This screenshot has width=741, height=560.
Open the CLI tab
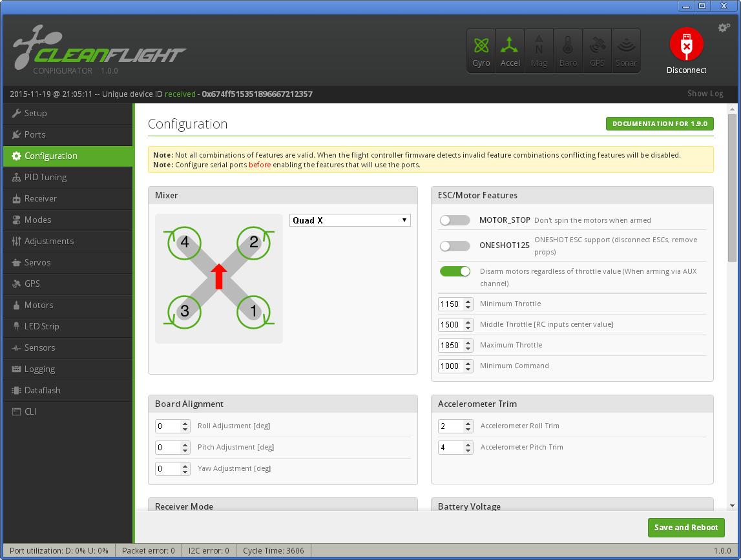(68, 411)
